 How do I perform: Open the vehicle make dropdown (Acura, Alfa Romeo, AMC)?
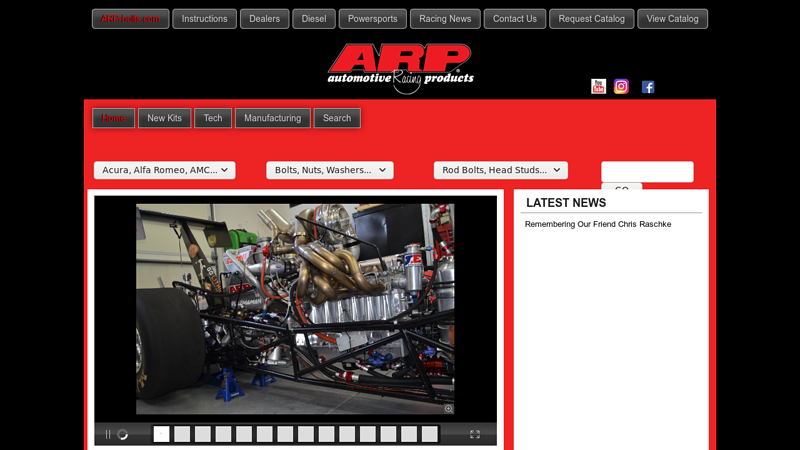pyautogui.click(x=165, y=170)
